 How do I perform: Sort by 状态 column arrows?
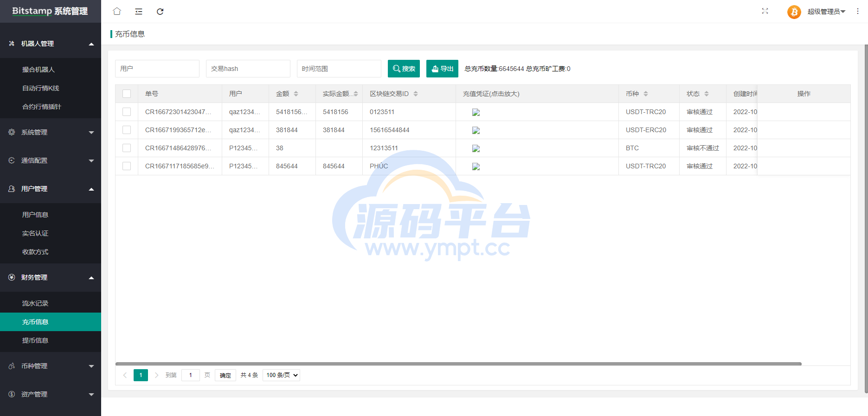[x=707, y=94]
